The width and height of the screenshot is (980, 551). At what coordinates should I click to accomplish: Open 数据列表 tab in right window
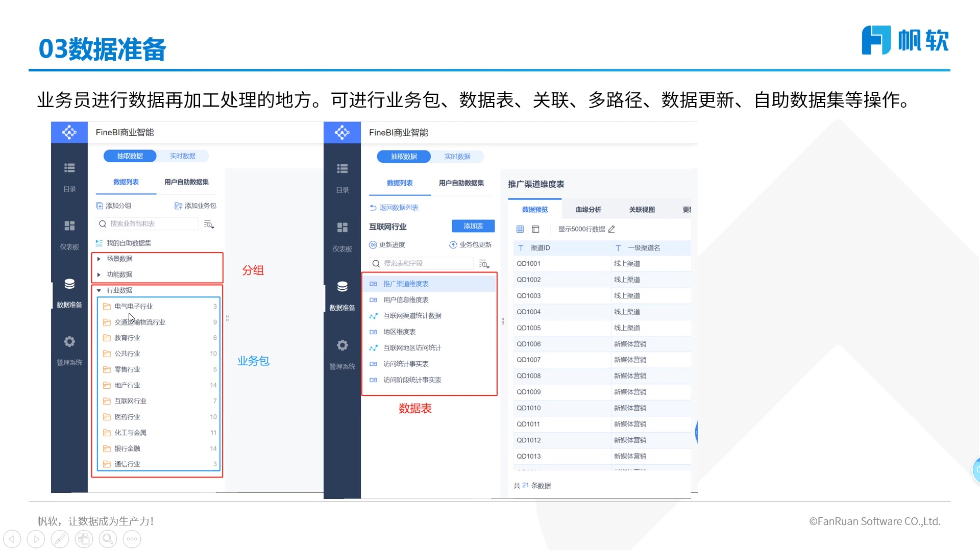[400, 183]
